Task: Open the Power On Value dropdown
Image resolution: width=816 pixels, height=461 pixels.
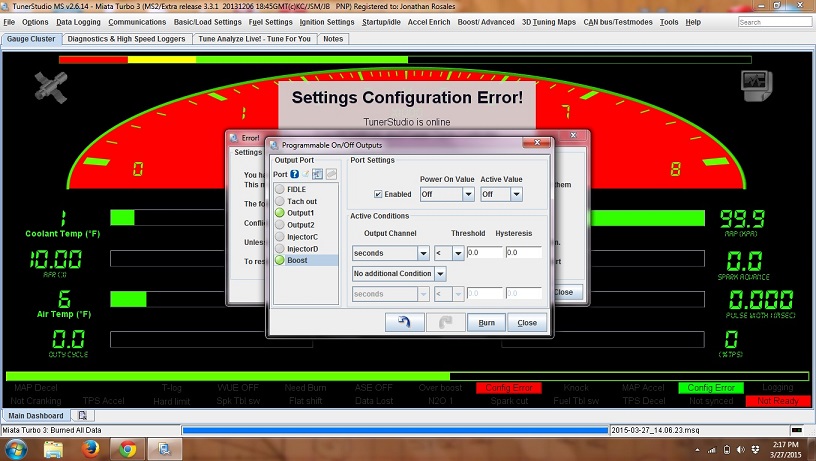Action: [445, 194]
